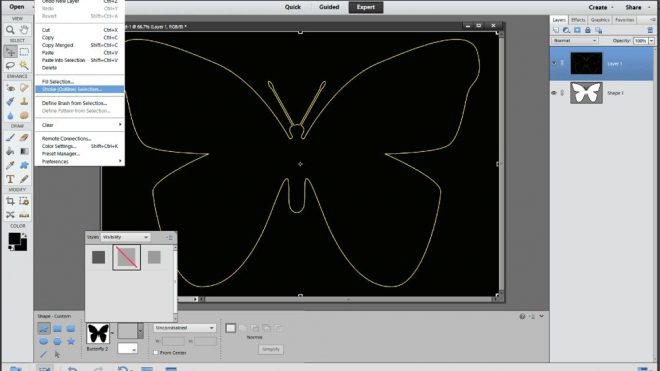Select the Spot Healing Brush tool
Viewport: 660px width, 371px height.
coord(24,88)
